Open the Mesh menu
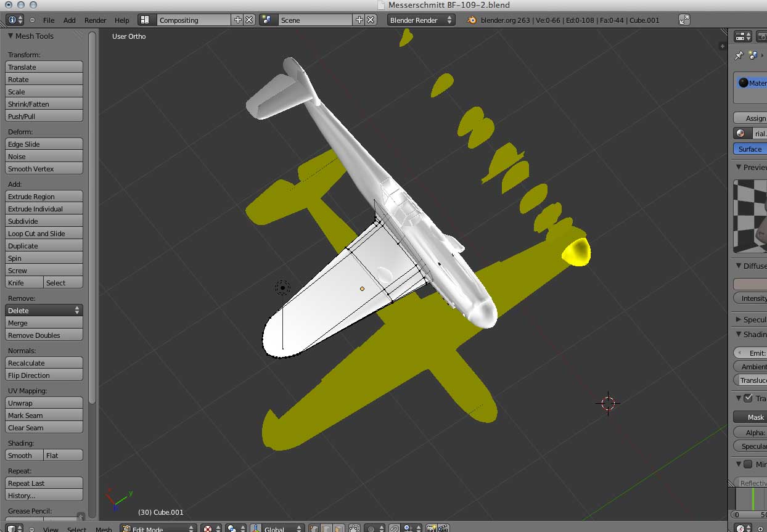Screen dimensions: 767x532 pos(104,529)
